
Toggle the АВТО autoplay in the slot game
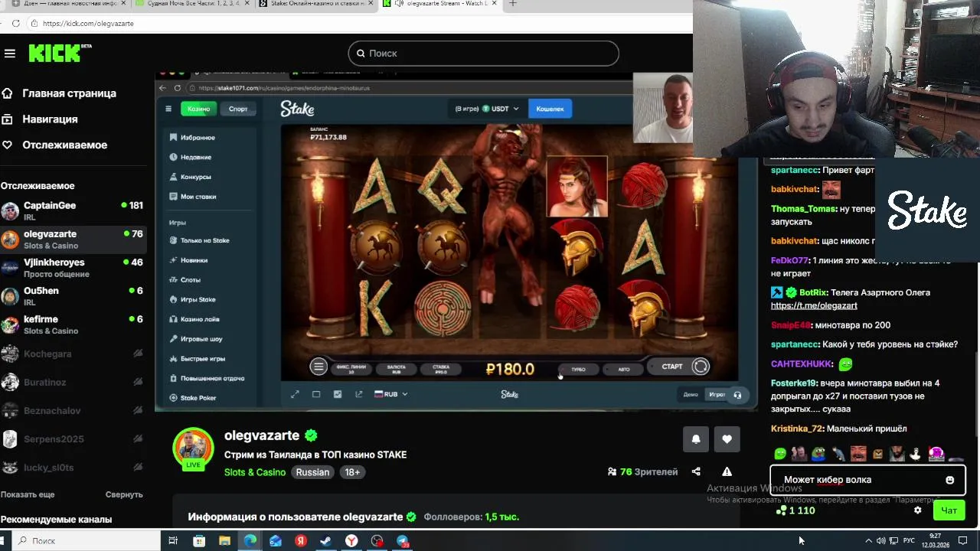[624, 369]
